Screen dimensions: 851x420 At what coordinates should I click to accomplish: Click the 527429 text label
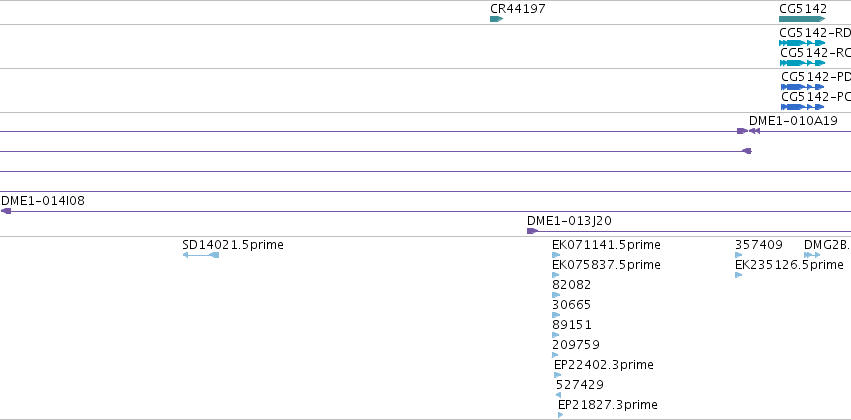(x=580, y=385)
